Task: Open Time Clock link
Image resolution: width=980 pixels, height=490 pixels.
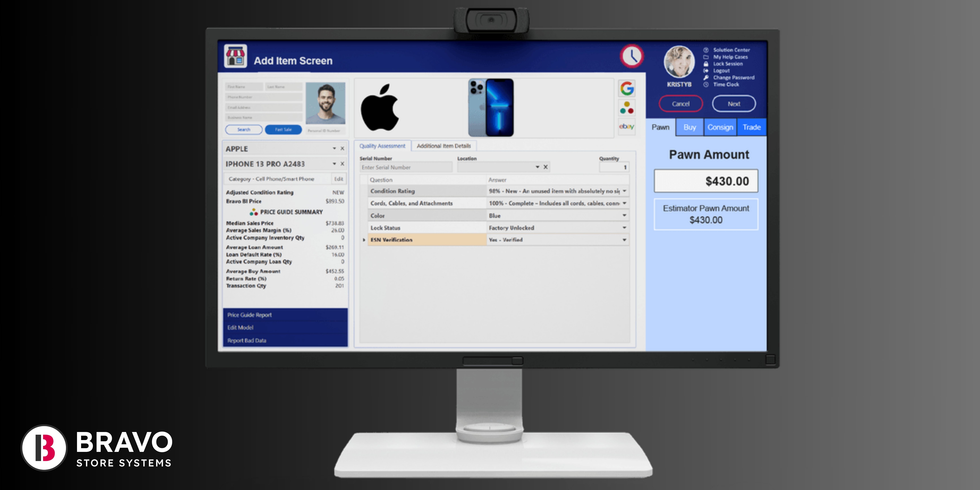Action: click(726, 85)
